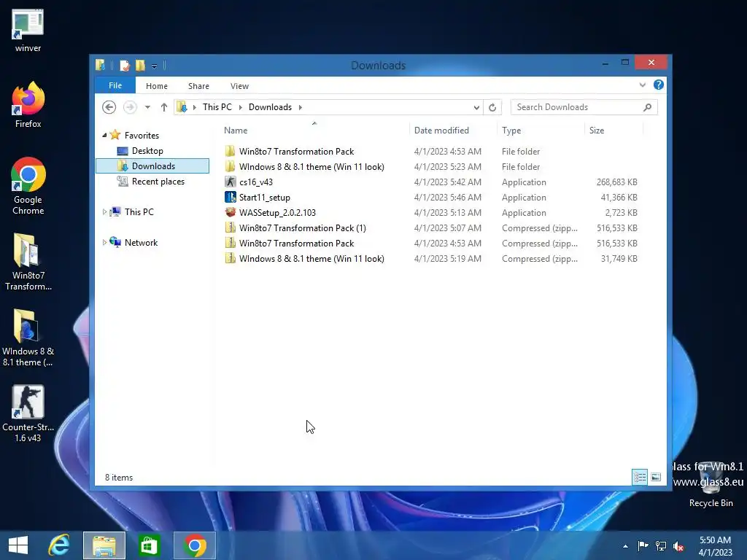Select Downloads in Favorites
This screenshot has height=560, width=747.
pos(152,166)
